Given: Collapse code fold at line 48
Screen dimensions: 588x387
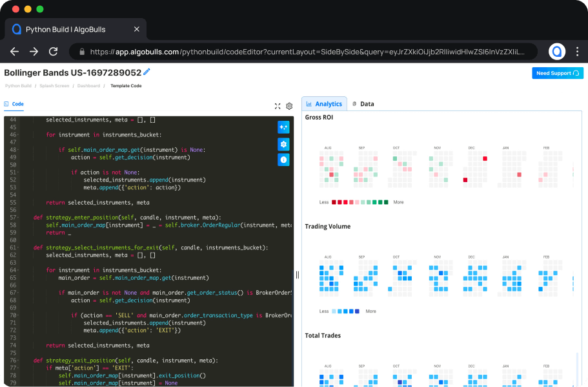Looking at the screenshot, I should (x=18, y=150).
